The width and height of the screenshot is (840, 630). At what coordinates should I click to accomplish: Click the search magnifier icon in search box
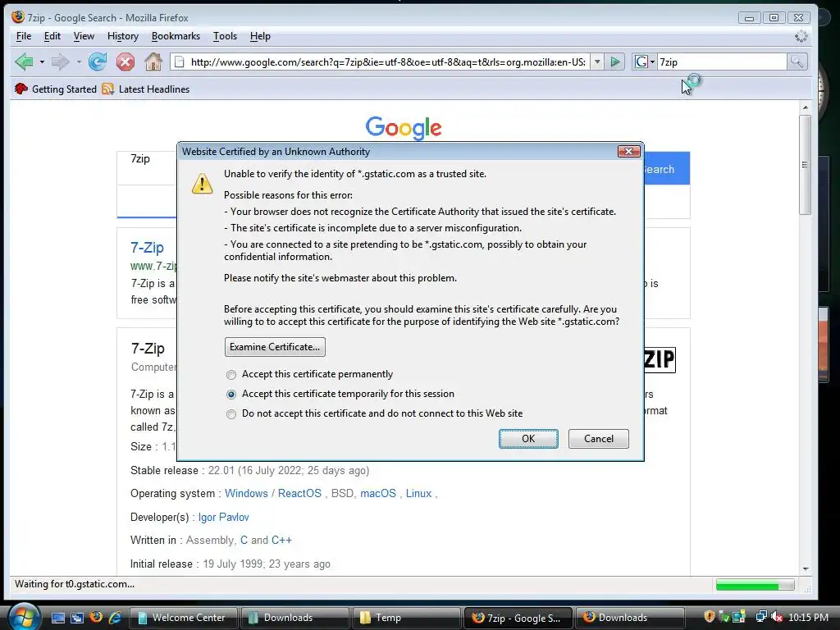click(x=797, y=62)
